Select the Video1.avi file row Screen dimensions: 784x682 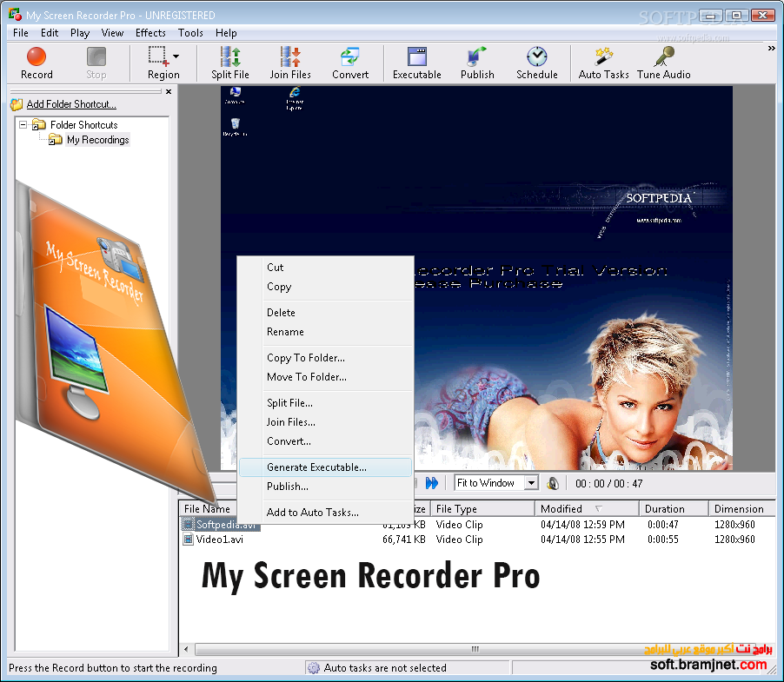pyautogui.click(x=477, y=540)
